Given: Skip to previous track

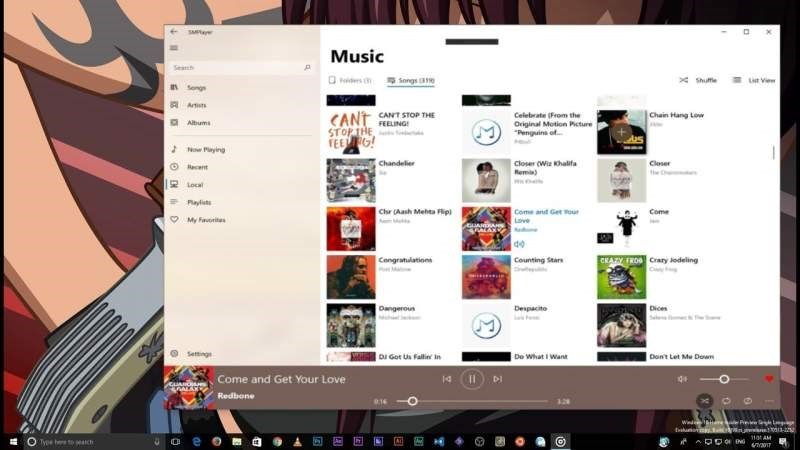Looking at the screenshot, I should [446, 379].
